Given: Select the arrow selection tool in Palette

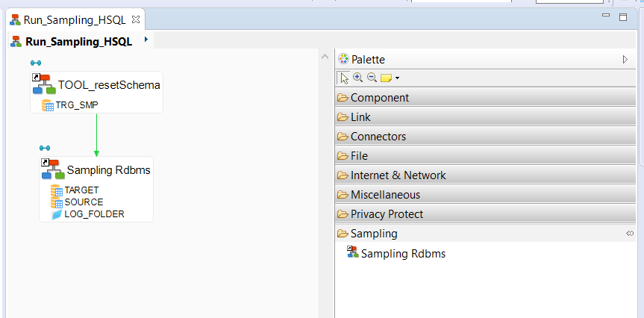Looking at the screenshot, I should point(343,78).
